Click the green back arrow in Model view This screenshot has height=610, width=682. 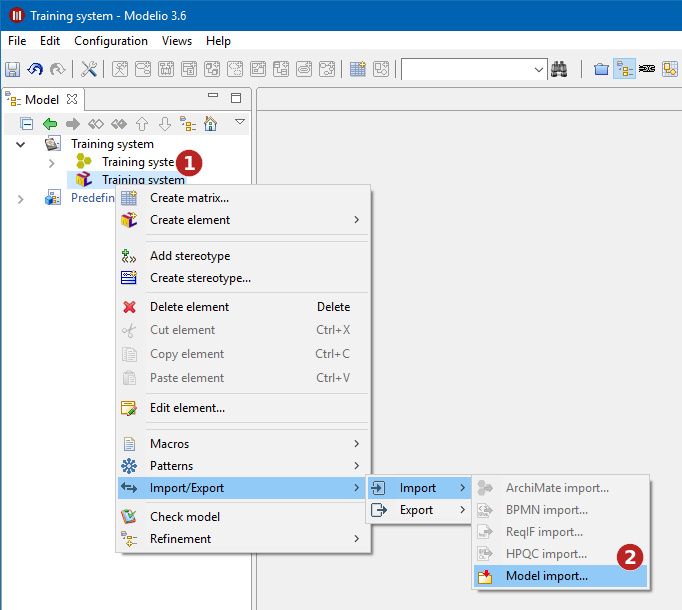(50, 124)
